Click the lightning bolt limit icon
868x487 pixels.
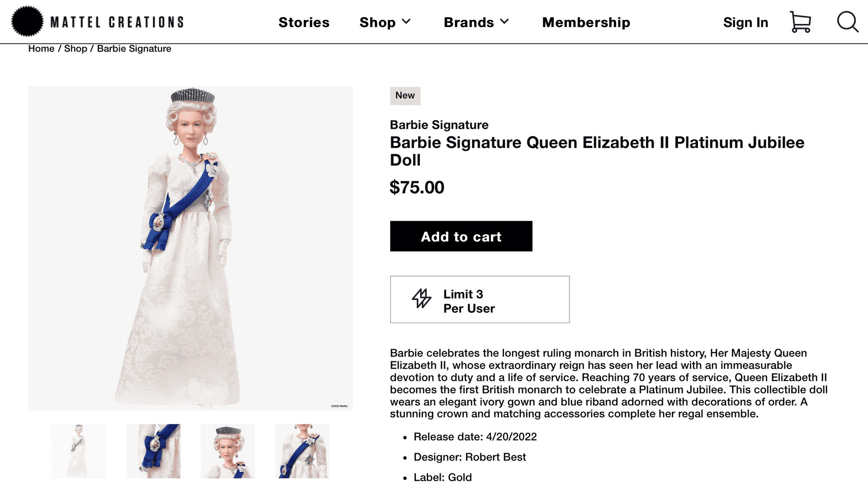pyautogui.click(x=421, y=299)
